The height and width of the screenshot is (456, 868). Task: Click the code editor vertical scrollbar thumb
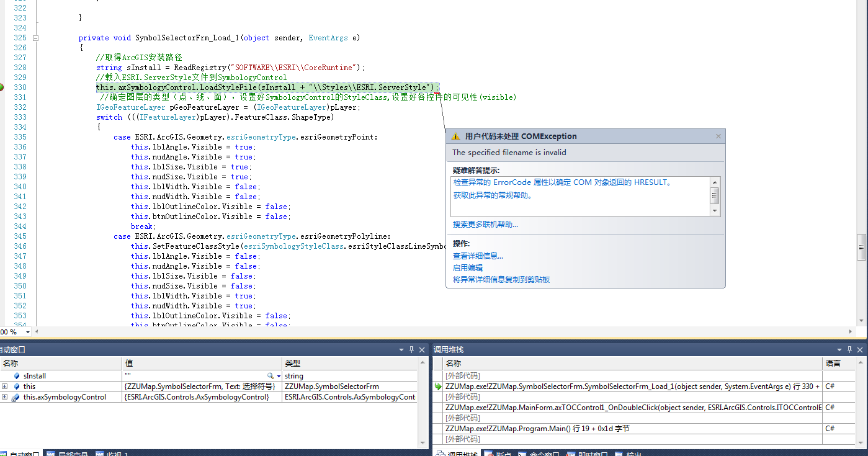(861, 246)
